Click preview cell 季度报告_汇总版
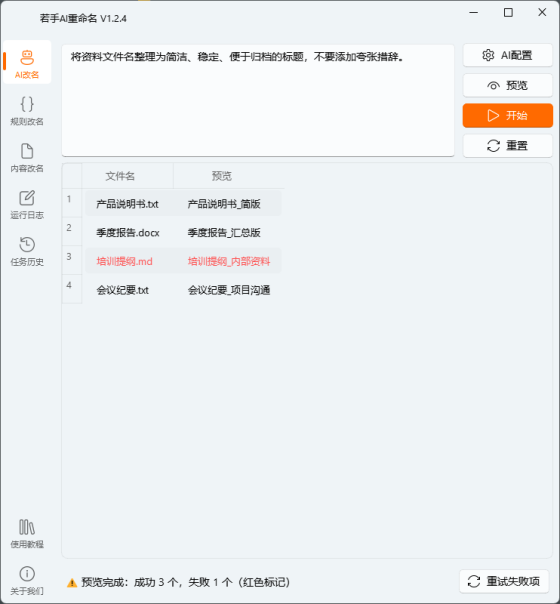Image resolution: width=560 pixels, height=604 pixels. coord(224,233)
